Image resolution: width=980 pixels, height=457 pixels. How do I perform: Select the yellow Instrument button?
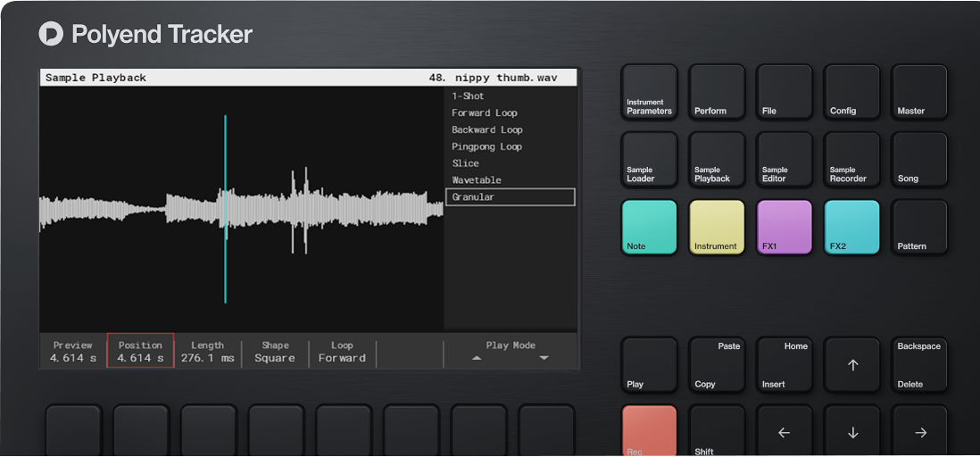coord(717,227)
